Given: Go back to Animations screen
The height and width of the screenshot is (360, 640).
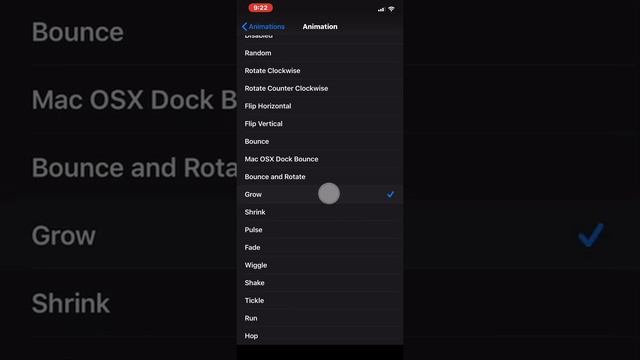Looking at the screenshot, I should [x=263, y=27].
